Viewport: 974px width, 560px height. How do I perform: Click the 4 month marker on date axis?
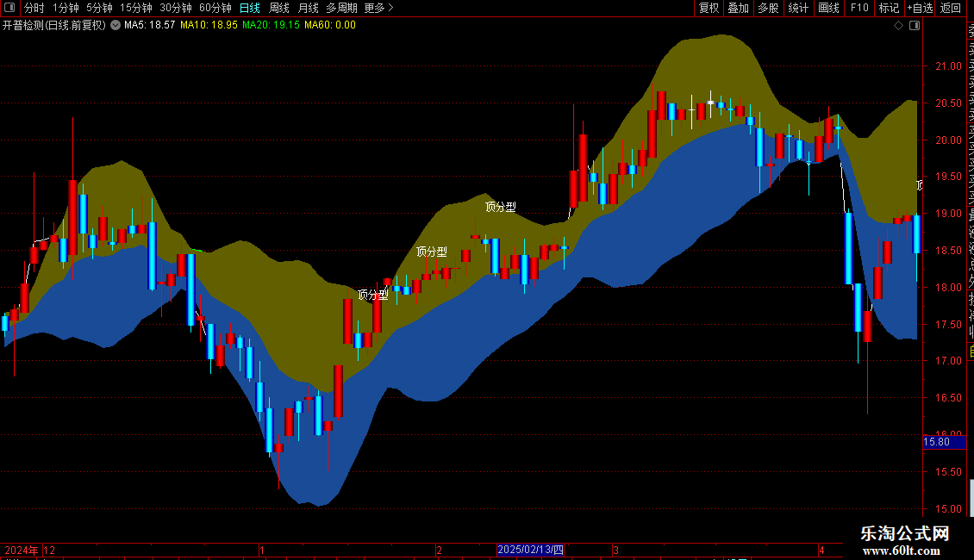821,550
